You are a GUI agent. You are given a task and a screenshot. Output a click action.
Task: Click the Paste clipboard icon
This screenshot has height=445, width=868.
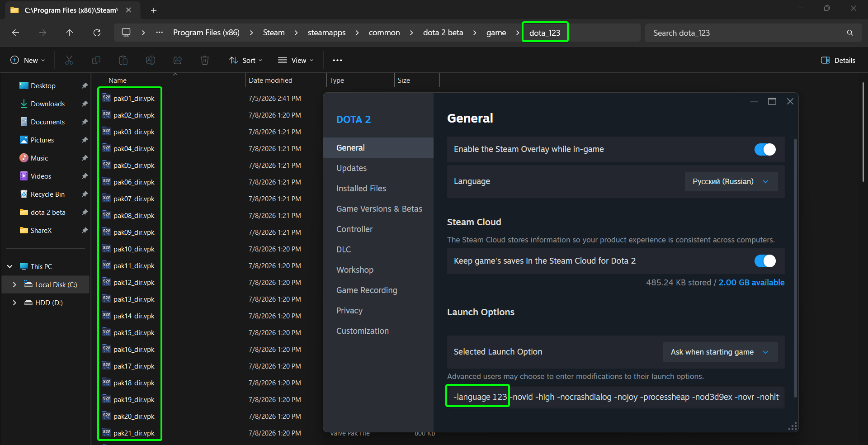pos(123,60)
